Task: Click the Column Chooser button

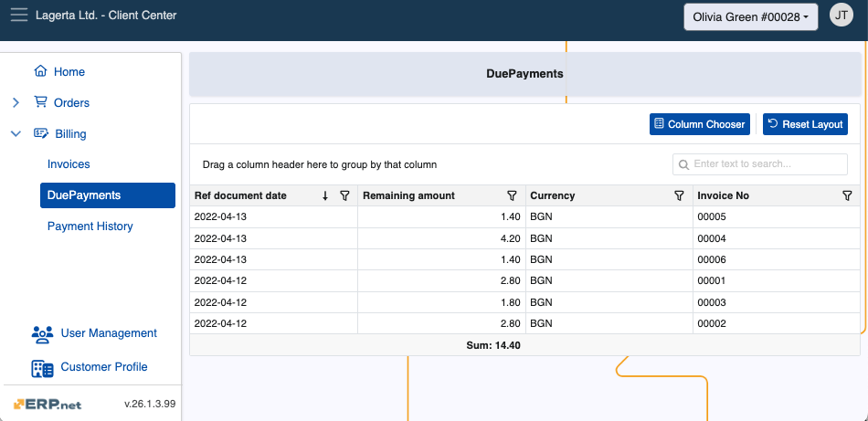Action: (699, 124)
